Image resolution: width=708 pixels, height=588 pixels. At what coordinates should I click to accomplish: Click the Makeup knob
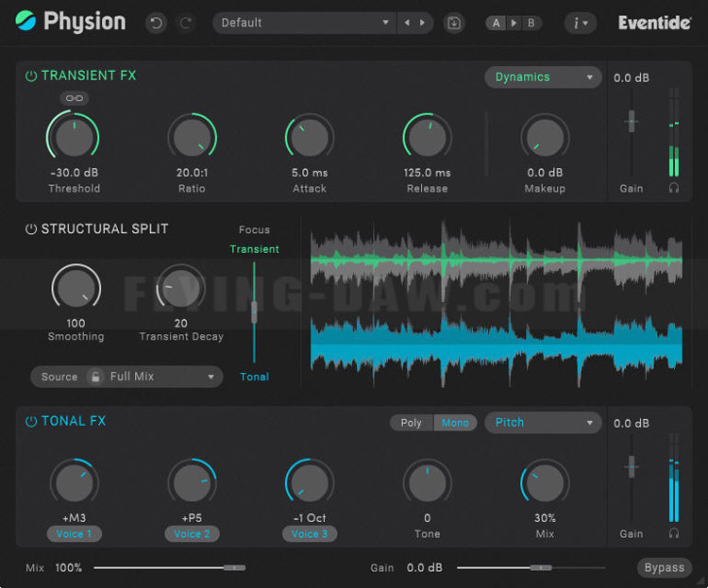[545, 137]
